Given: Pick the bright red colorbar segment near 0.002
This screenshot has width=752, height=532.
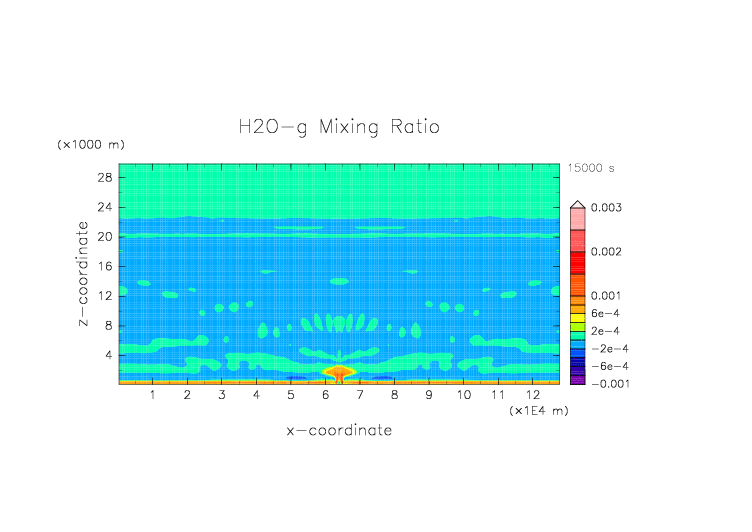Looking at the screenshot, I should pyautogui.click(x=577, y=260).
